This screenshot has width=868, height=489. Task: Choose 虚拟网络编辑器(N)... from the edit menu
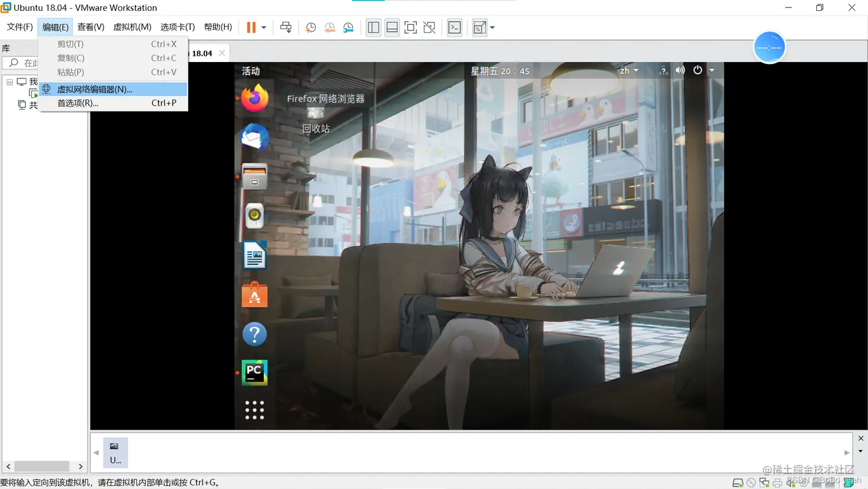click(113, 89)
